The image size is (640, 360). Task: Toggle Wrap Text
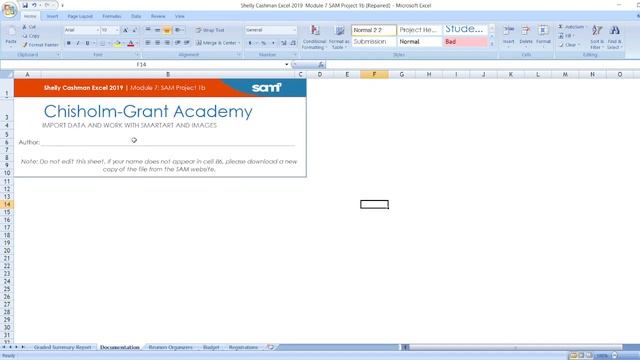(210, 30)
